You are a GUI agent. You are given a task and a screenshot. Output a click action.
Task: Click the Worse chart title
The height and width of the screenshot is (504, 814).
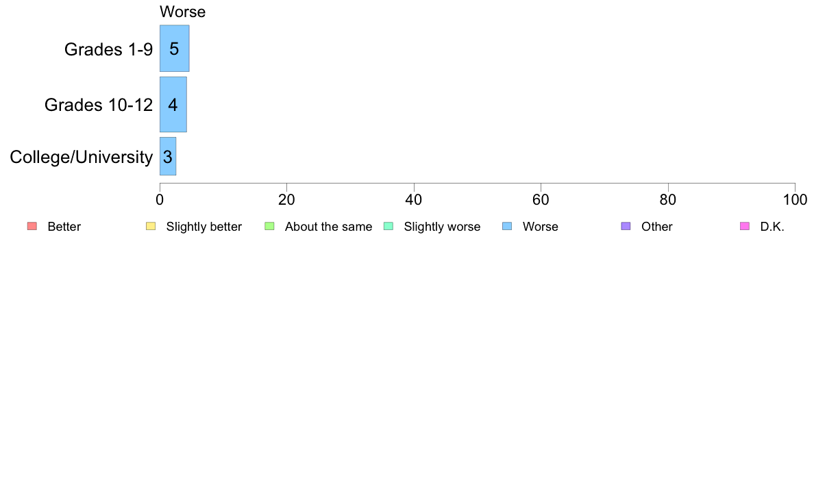point(183,12)
